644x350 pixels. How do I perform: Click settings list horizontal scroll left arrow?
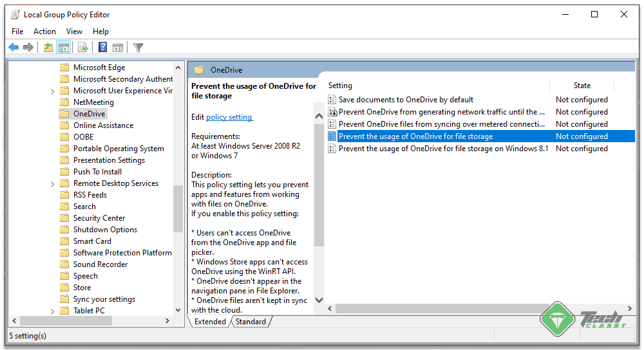(x=330, y=309)
